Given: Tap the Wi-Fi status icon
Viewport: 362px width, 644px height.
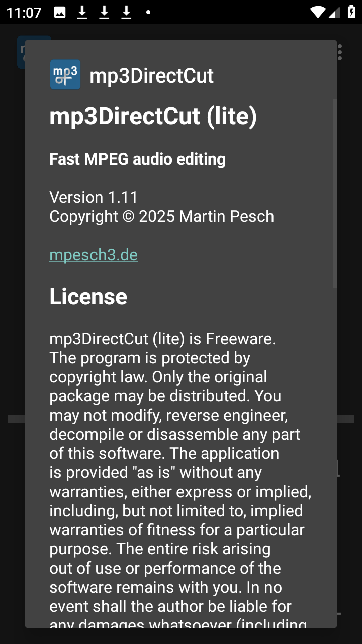Looking at the screenshot, I should tap(317, 12).
